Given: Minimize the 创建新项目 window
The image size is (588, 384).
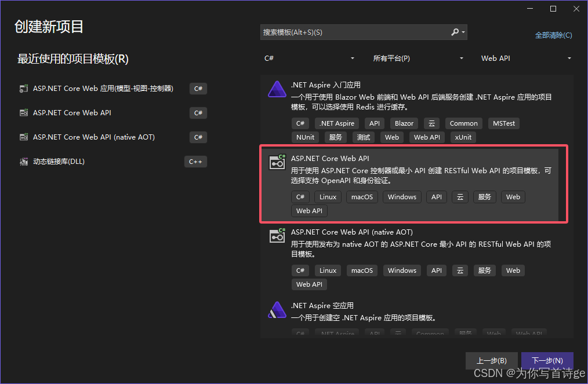Looking at the screenshot, I should click(530, 9).
